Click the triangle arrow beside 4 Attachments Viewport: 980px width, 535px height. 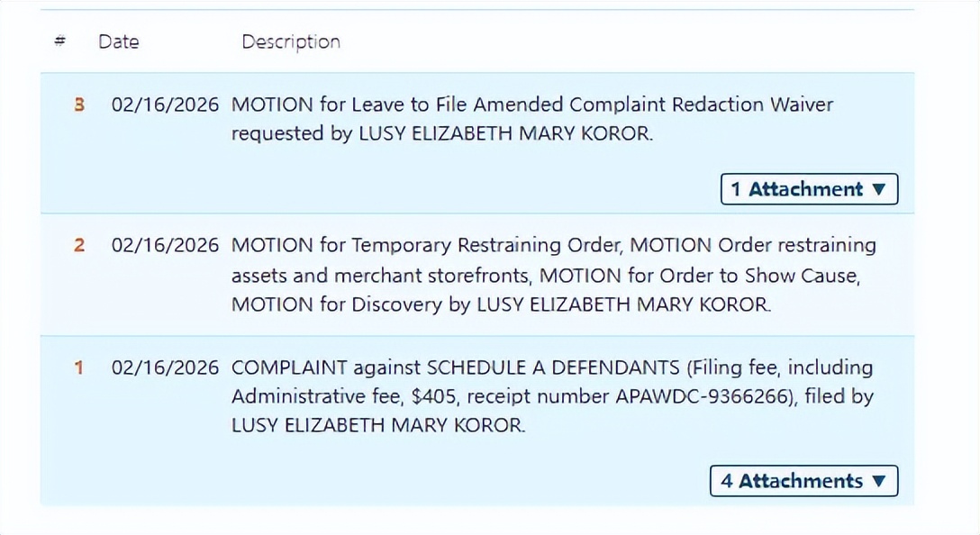[x=879, y=482]
